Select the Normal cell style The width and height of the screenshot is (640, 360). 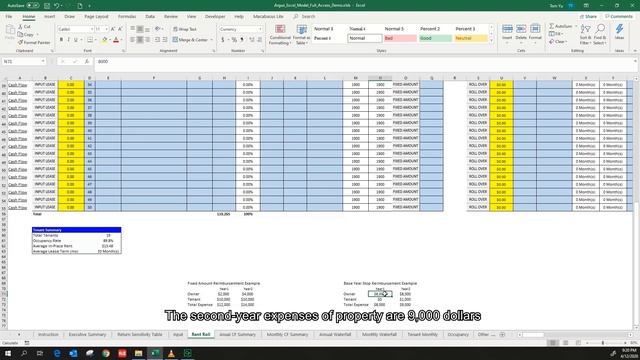pos(364,38)
